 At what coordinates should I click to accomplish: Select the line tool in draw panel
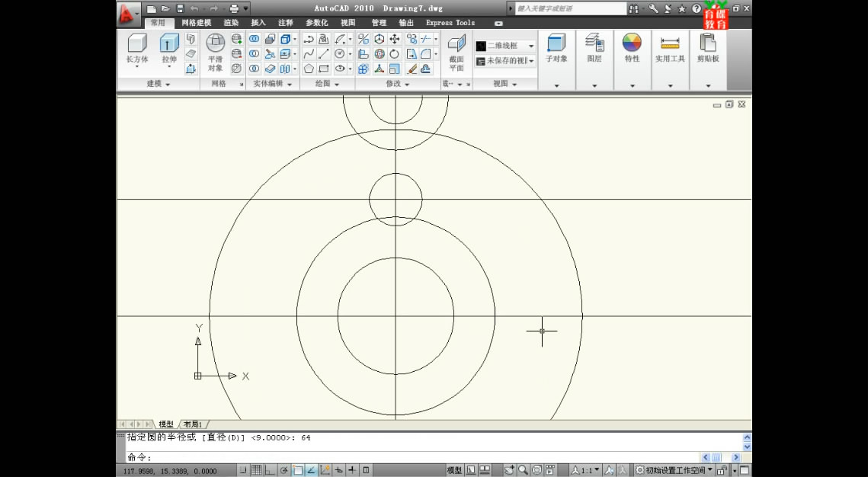tap(324, 53)
